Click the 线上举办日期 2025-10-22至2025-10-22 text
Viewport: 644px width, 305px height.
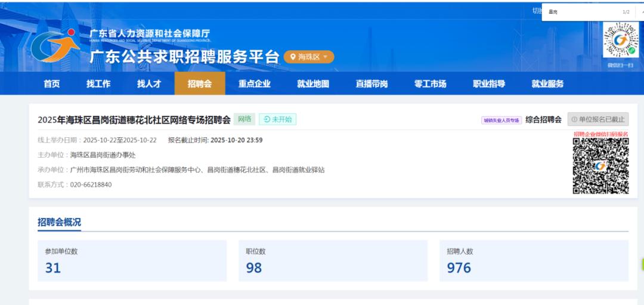tap(97, 140)
